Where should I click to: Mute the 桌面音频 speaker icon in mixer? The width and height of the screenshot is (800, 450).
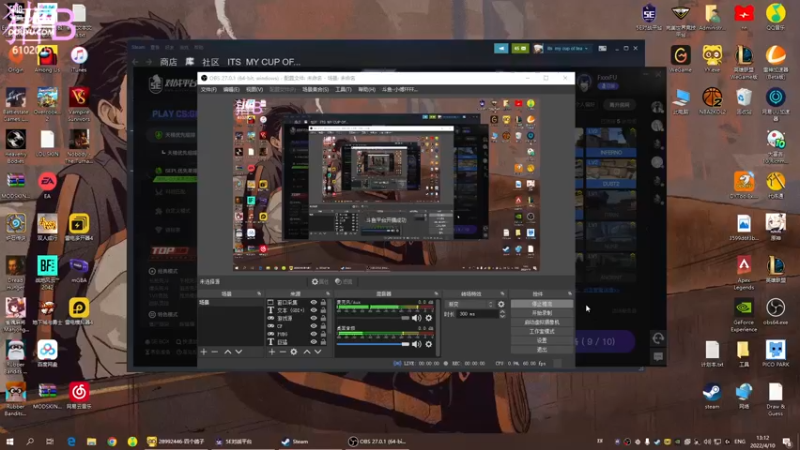[x=417, y=344]
